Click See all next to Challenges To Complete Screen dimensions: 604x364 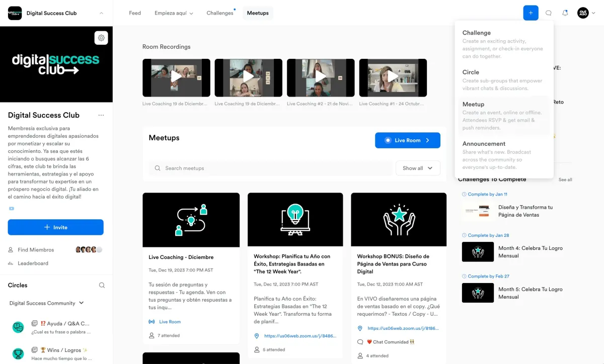565,179
